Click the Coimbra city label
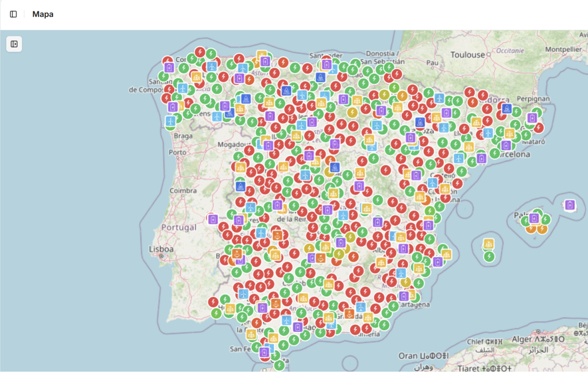The image size is (588, 372). pyautogui.click(x=183, y=190)
